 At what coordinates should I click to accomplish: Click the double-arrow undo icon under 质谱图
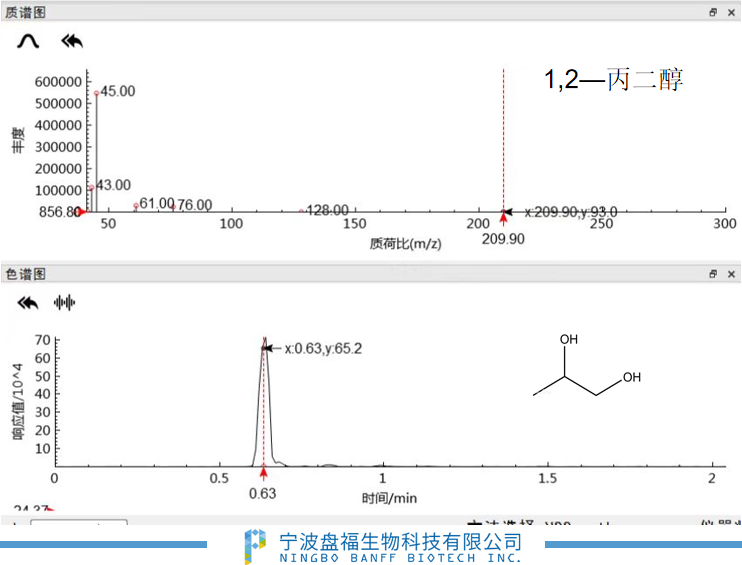point(72,41)
